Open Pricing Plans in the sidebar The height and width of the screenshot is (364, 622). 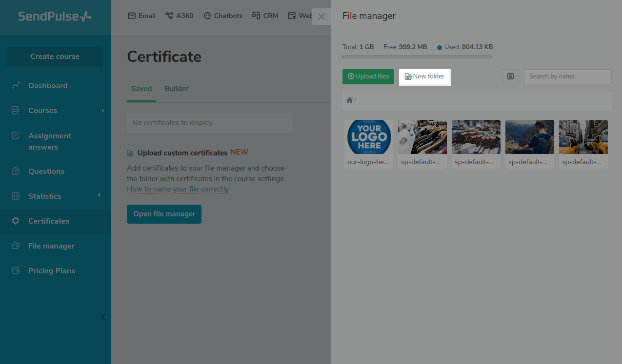52,270
